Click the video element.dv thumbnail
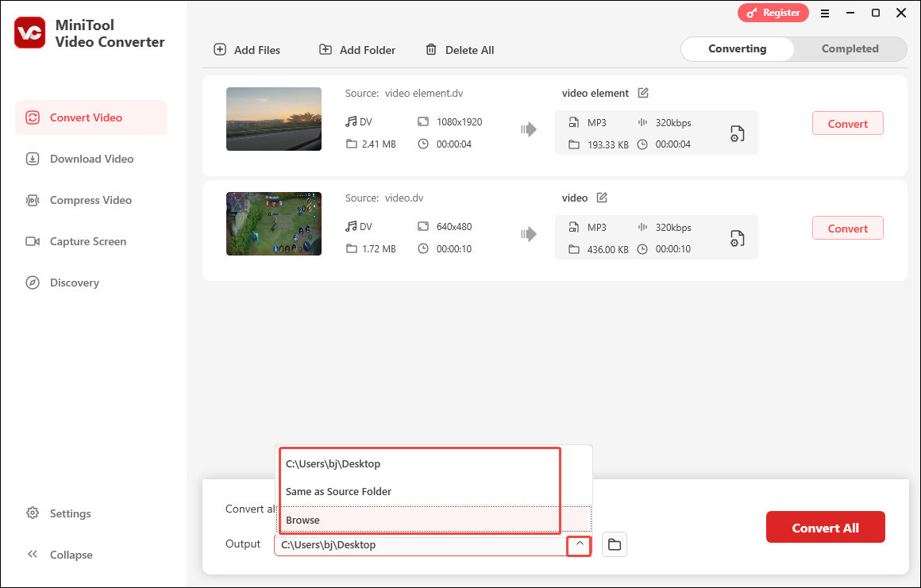Viewport: 921px width, 588px height. pos(274,119)
